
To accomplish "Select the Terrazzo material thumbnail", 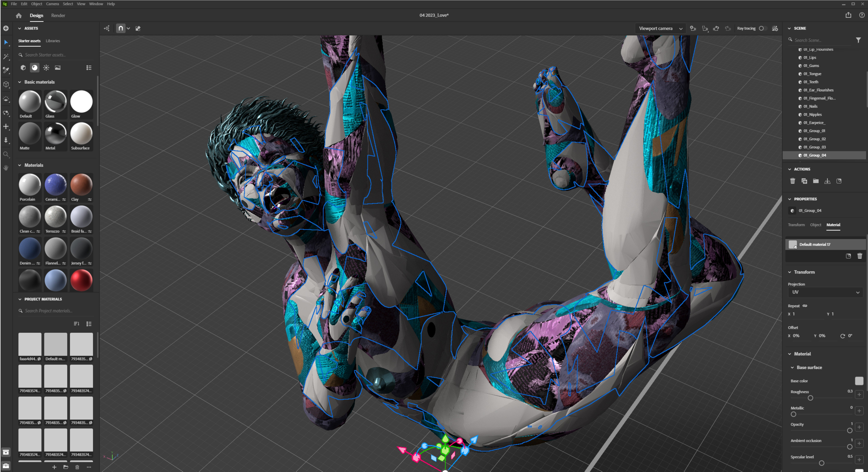I will [55, 219].
